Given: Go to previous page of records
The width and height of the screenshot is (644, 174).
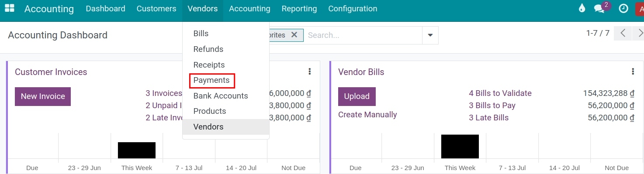Looking at the screenshot, I should (623, 33).
